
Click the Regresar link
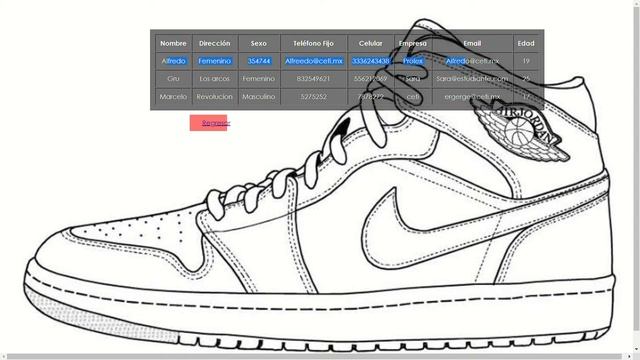216,123
